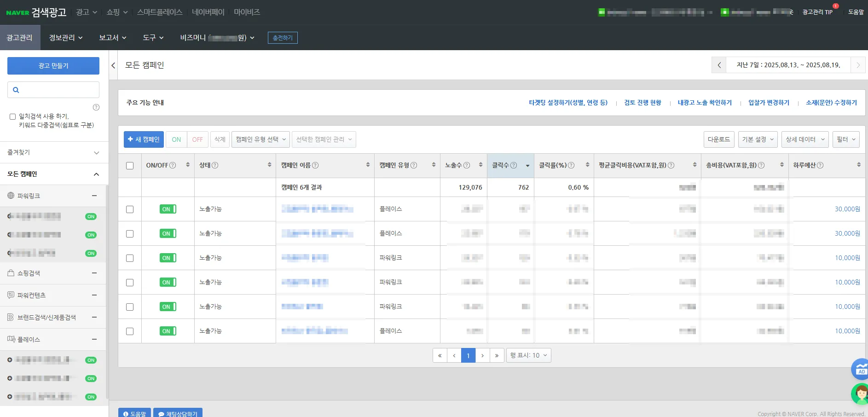Collapse the left sidebar with arrow icon
868x417 pixels.
[113, 65]
